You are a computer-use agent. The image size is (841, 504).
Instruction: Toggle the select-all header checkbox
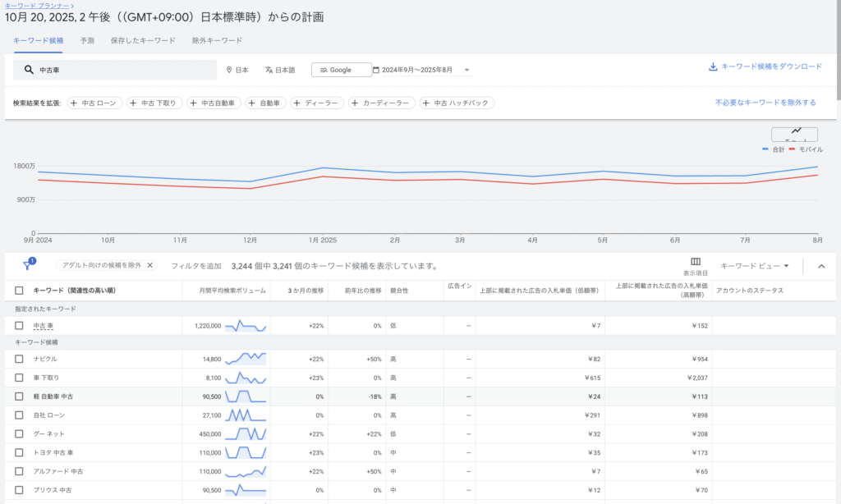coord(19,290)
